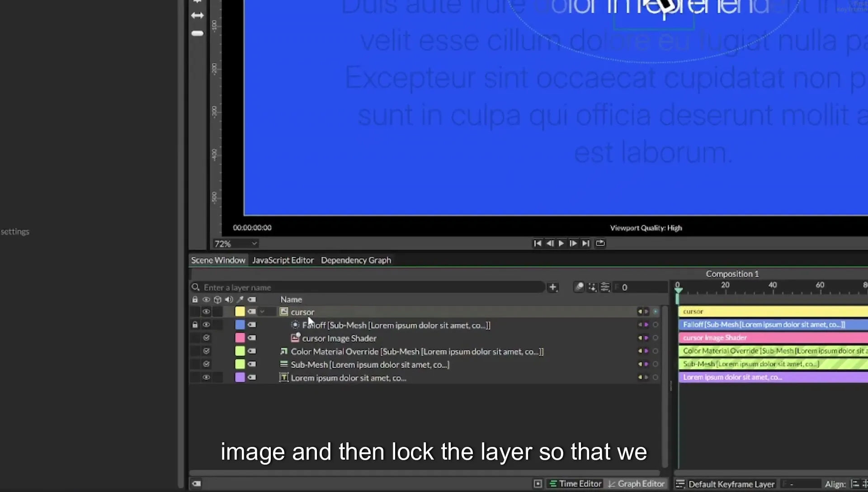Image resolution: width=868 pixels, height=492 pixels.
Task: Open the sliders settings icon by frame field
Action: (x=605, y=287)
